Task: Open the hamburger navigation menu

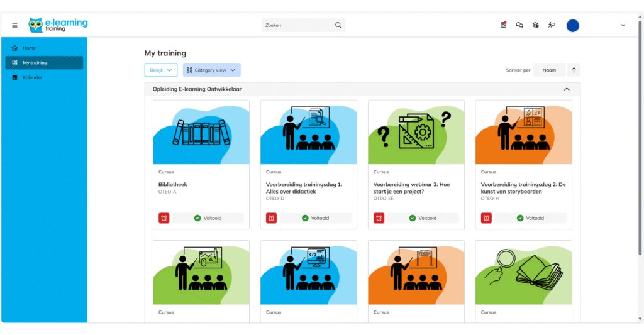Action: point(15,25)
